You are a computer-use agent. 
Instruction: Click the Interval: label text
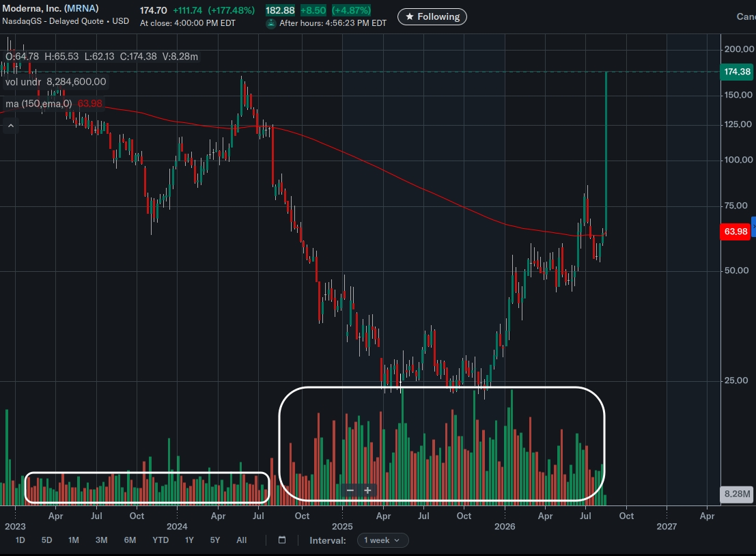click(x=328, y=540)
